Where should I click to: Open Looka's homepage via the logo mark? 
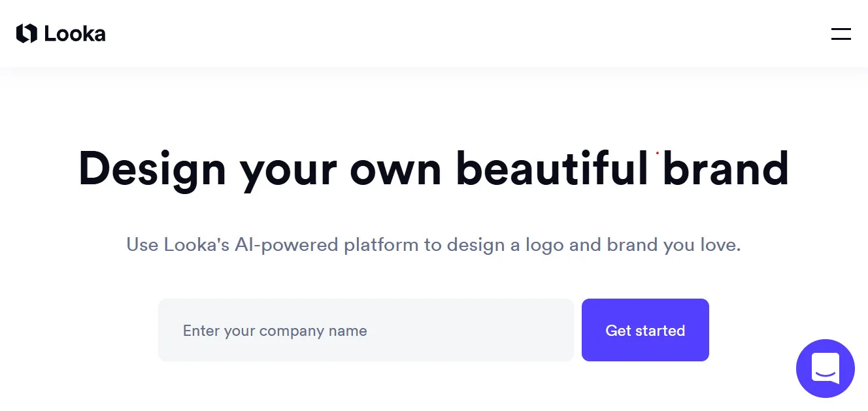click(x=25, y=33)
